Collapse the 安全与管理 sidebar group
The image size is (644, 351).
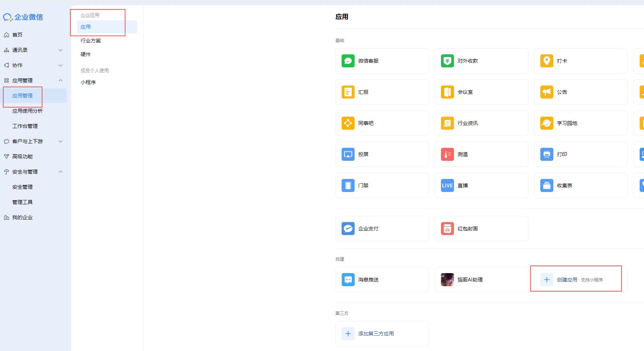[61, 172]
